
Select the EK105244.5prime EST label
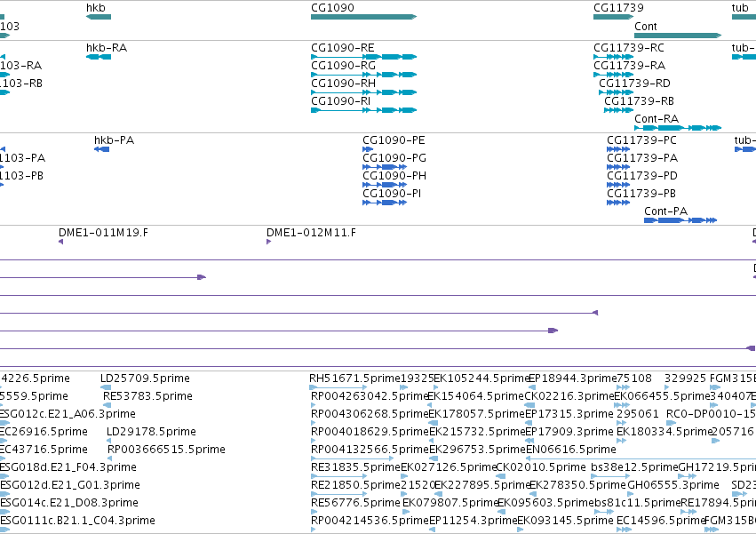pos(481,379)
